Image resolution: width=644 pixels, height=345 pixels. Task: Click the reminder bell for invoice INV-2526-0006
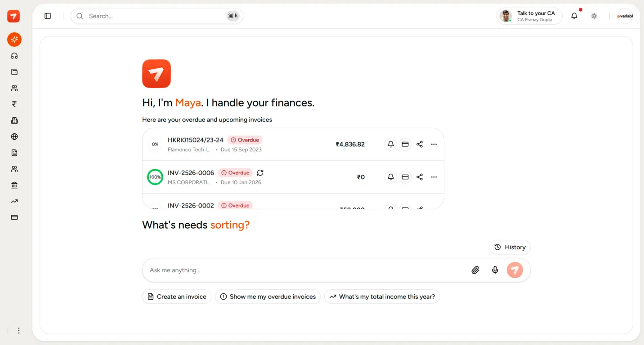point(391,177)
